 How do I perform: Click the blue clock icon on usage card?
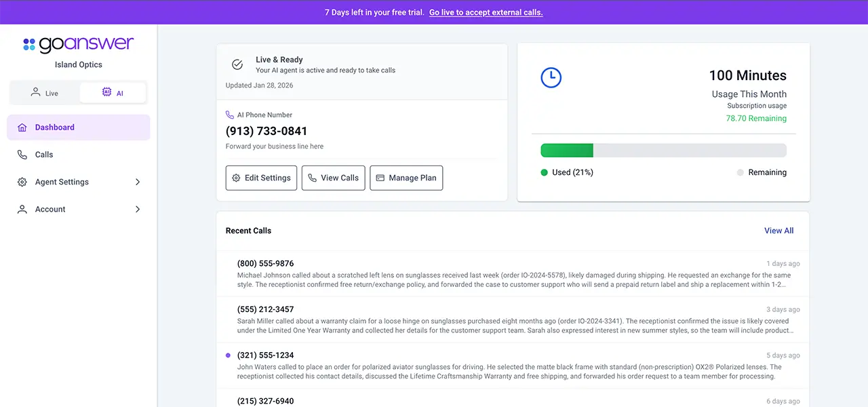click(551, 77)
